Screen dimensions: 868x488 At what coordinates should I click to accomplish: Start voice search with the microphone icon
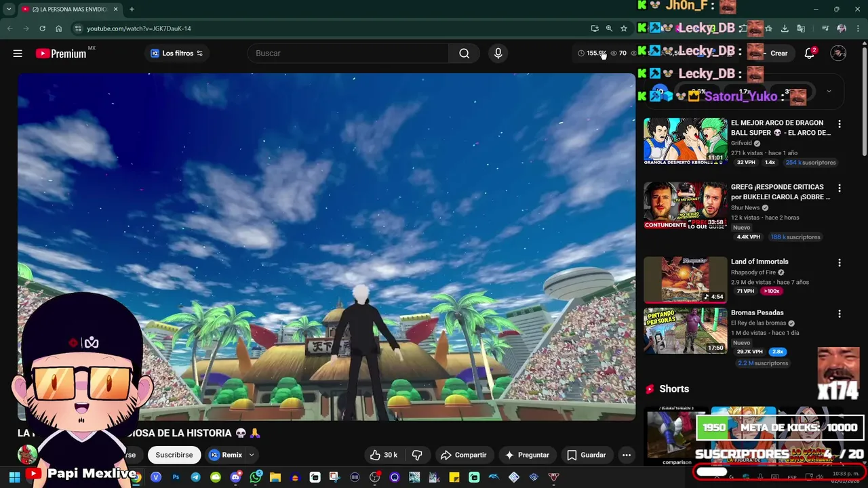498,54
